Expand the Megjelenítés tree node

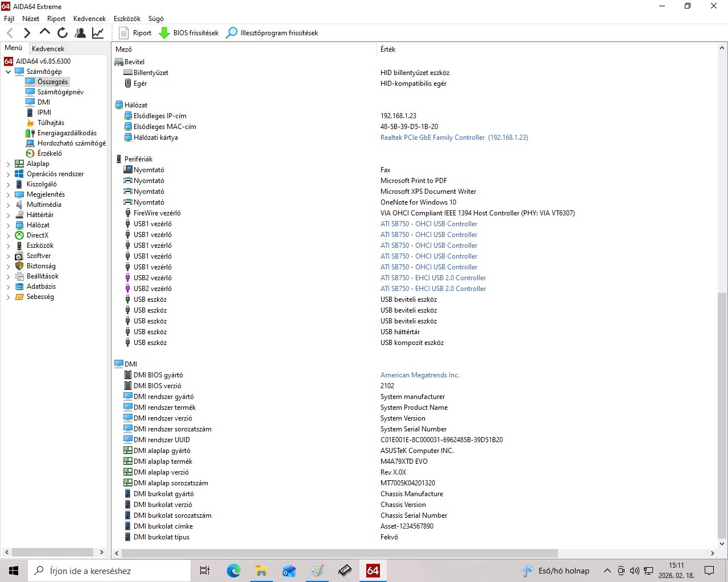coord(8,194)
